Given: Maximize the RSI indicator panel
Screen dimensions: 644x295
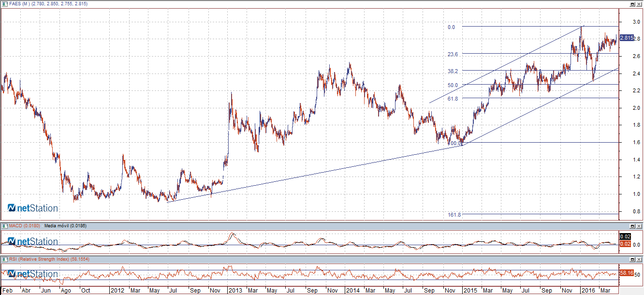Looking at the screenshot, I should tap(632, 260).
